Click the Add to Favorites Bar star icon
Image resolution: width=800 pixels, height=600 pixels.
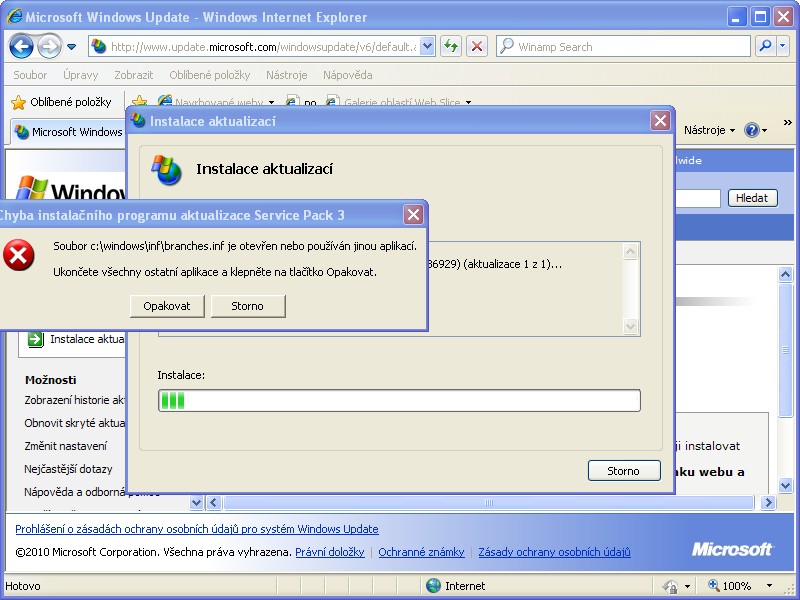(x=139, y=101)
